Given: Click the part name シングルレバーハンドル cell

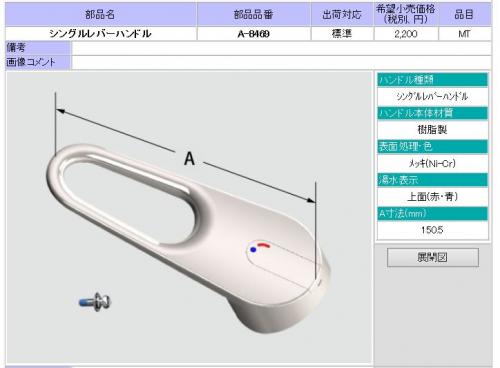Looking at the screenshot, I should point(101,34).
